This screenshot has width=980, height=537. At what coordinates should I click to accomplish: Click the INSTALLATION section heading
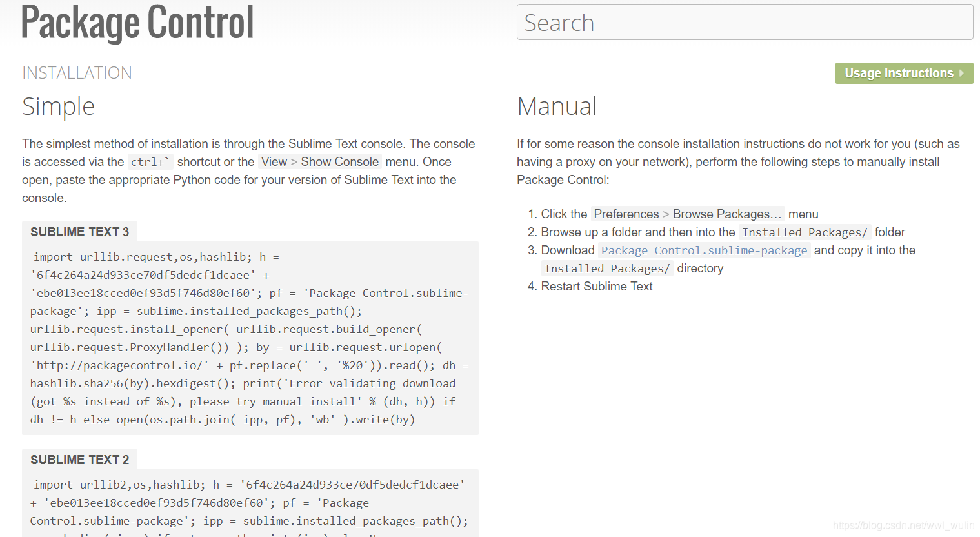point(77,73)
